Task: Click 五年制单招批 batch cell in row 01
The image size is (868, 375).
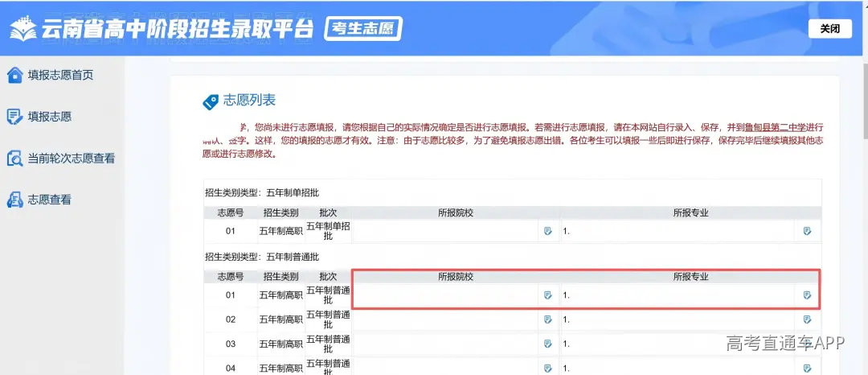Action: 328,231
